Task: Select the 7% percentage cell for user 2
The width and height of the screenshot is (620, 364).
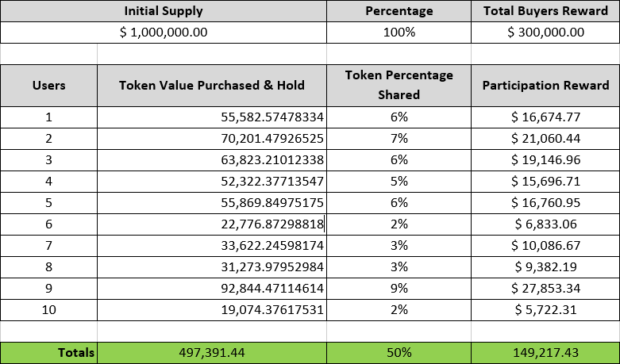Action: point(399,138)
